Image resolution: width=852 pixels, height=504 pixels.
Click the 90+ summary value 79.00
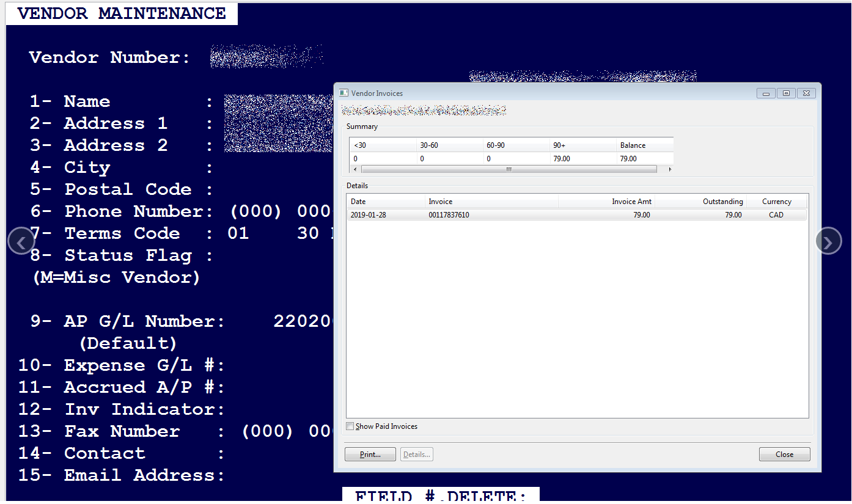[x=562, y=159]
